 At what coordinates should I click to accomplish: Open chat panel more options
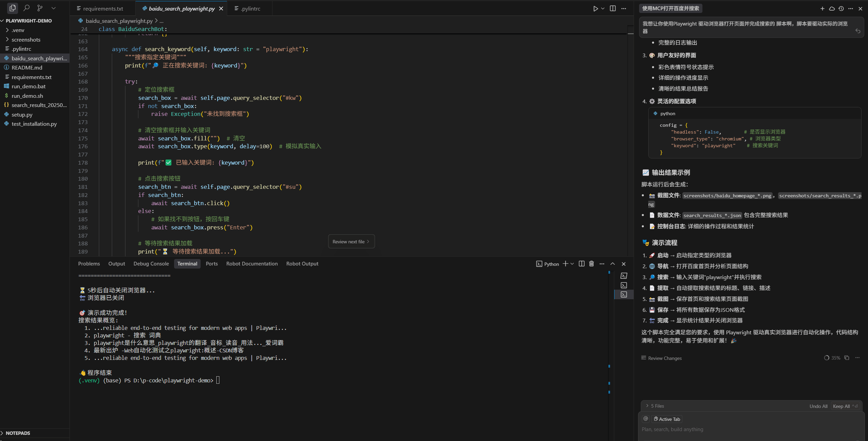coord(851,9)
